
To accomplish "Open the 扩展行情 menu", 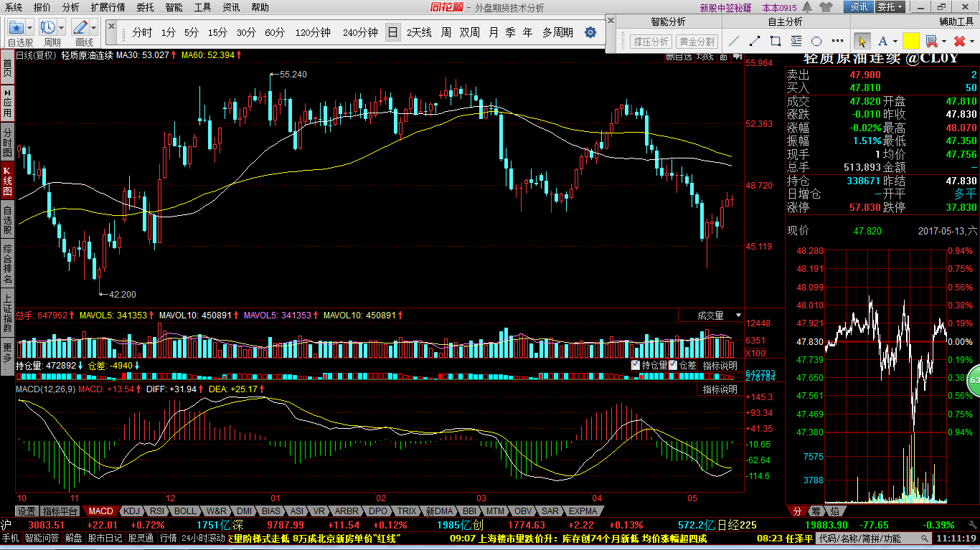I will pyautogui.click(x=108, y=7).
